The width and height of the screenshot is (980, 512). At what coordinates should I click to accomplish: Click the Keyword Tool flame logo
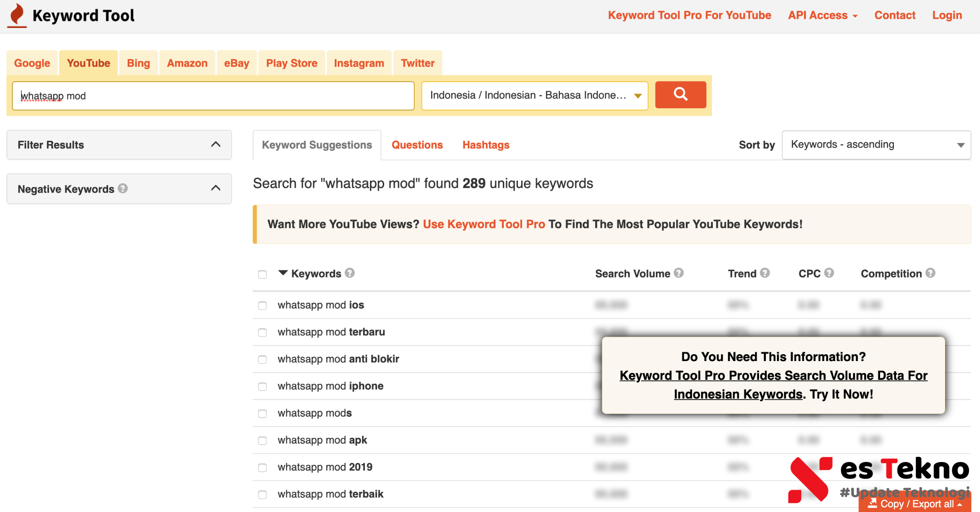(17, 15)
